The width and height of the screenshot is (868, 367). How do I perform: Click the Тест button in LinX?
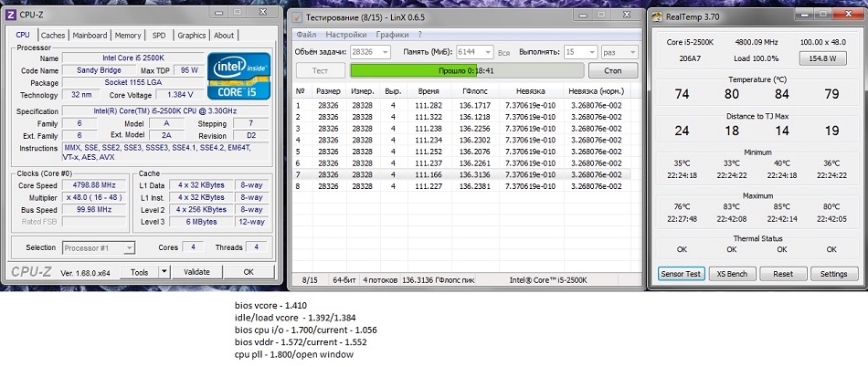pyautogui.click(x=320, y=70)
